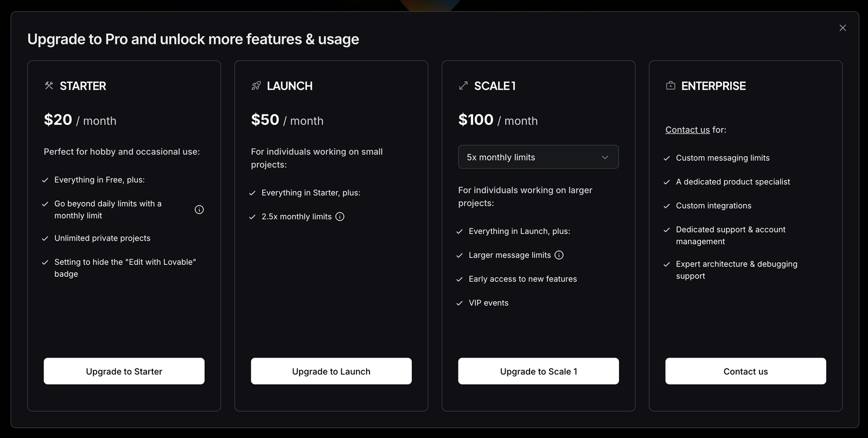Screen dimensions: 868x438
Task: Open the Contact us link in Enterprise text
Action: pyautogui.click(x=687, y=130)
